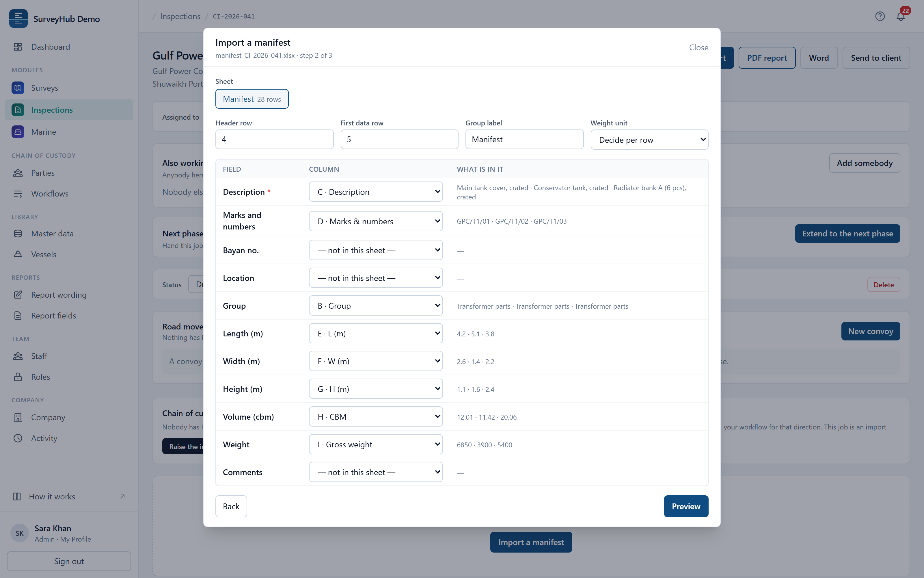Open the notifications bell with 22 badge
The height and width of the screenshot is (578, 924).
(x=901, y=16)
